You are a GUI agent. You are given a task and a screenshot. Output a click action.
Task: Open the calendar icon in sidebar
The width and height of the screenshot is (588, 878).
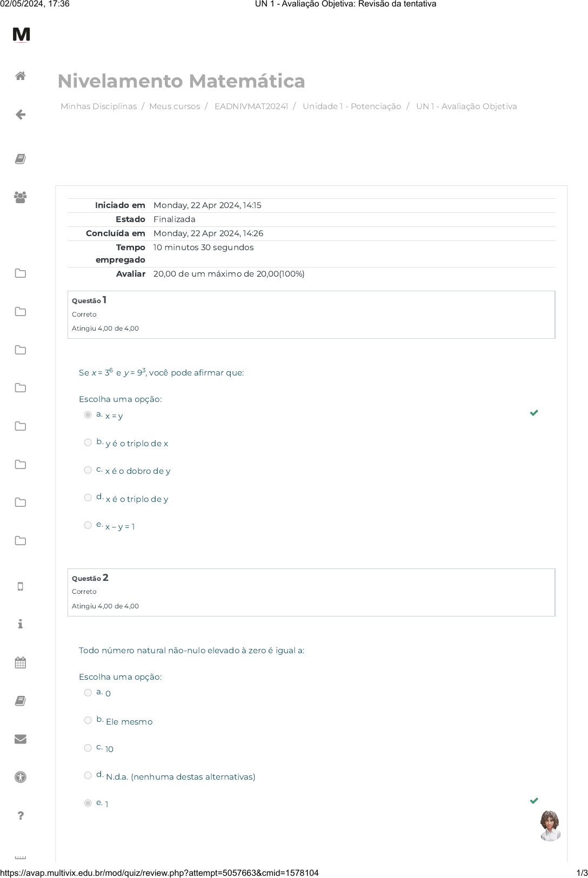pyautogui.click(x=21, y=662)
